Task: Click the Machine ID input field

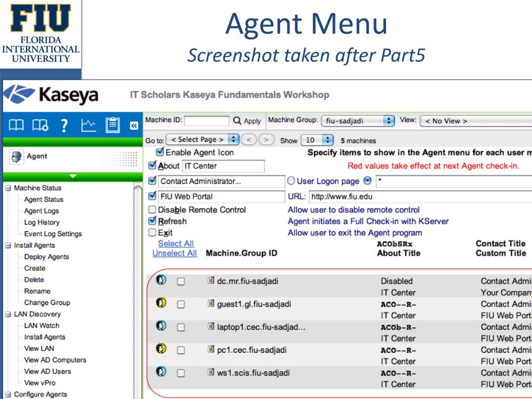Action: point(207,121)
